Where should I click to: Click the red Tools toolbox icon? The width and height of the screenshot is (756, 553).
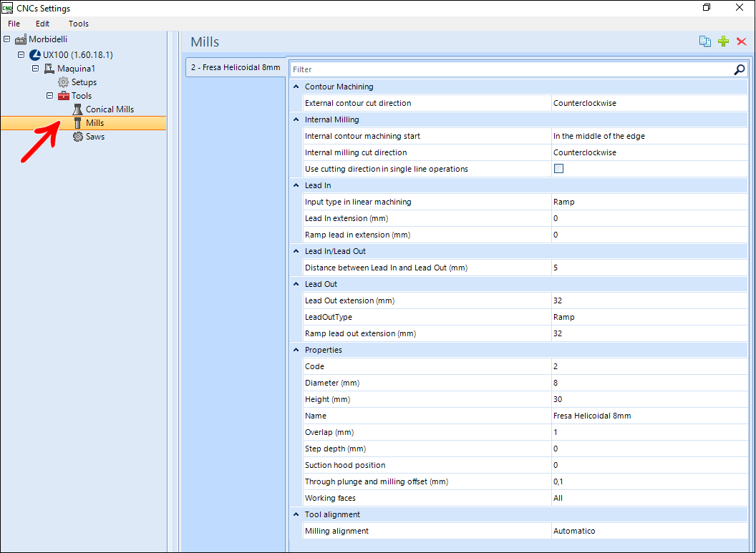coord(64,96)
